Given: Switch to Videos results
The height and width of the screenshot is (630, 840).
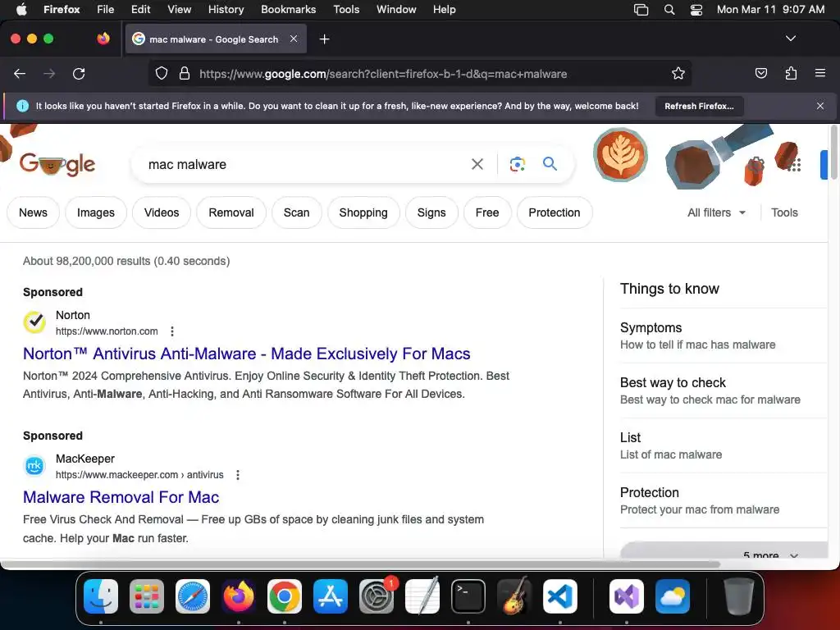Looking at the screenshot, I should coord(162,212).
